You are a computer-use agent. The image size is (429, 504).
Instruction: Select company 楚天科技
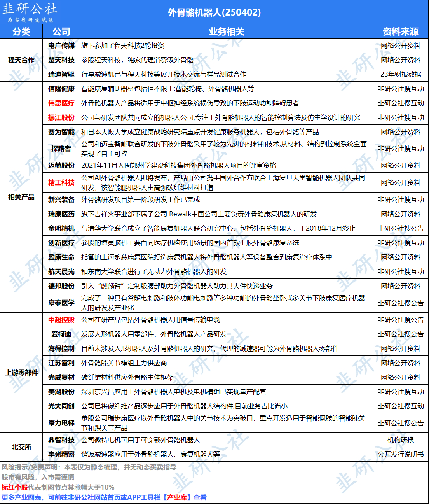coord(61,60)
